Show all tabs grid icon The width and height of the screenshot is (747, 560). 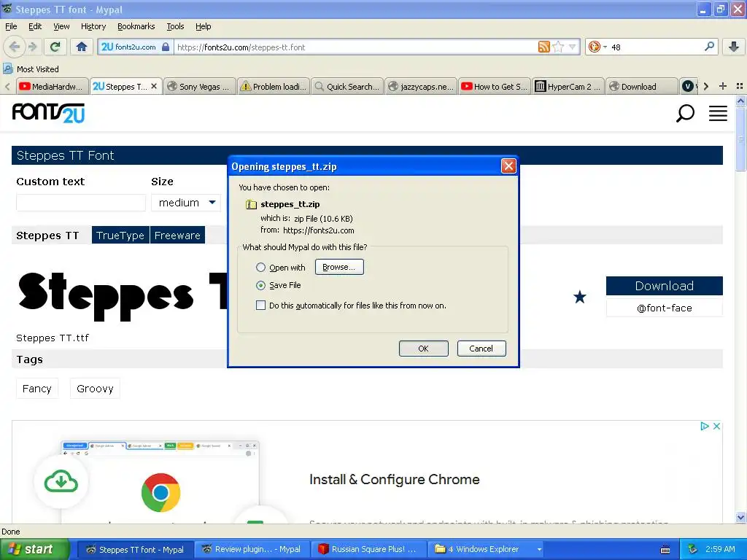pos(740,86)
